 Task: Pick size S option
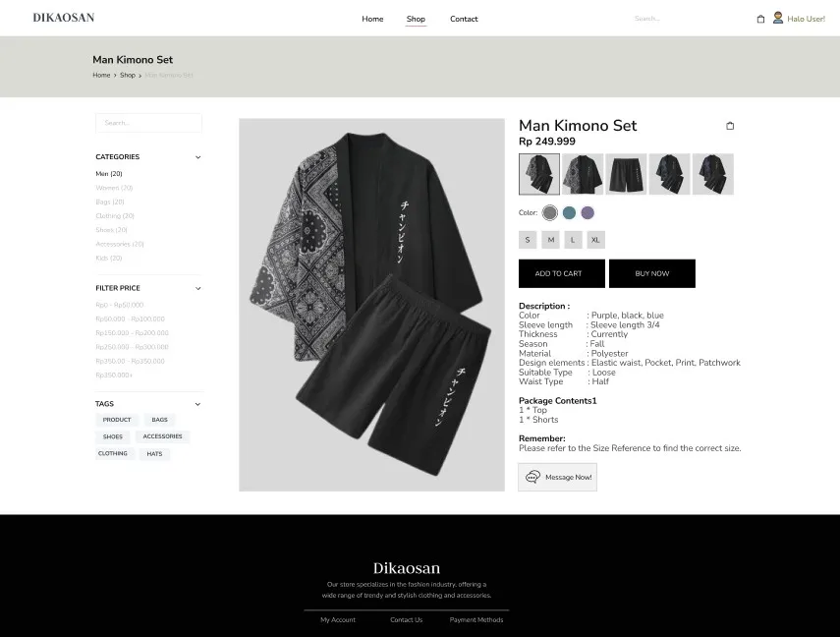coord(528,240)
